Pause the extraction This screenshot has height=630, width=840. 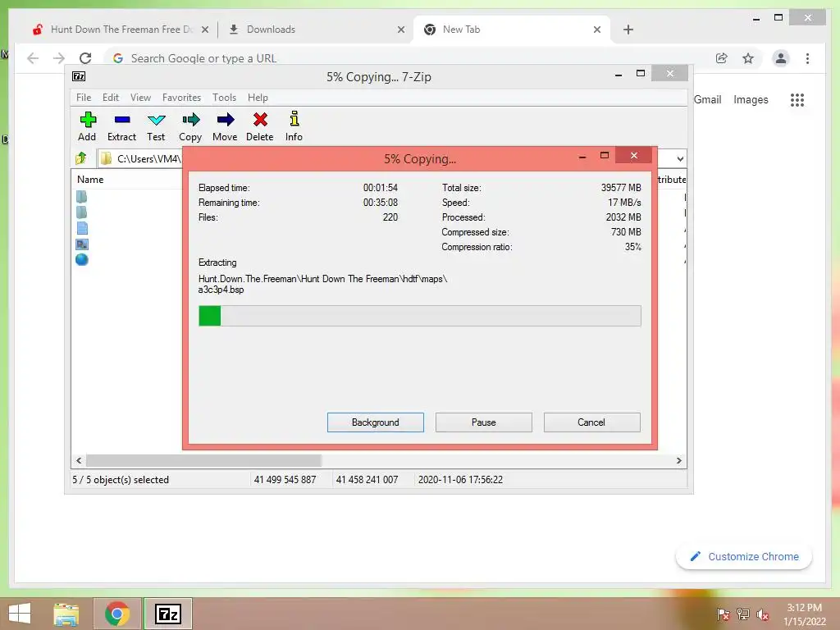[484, 422]
